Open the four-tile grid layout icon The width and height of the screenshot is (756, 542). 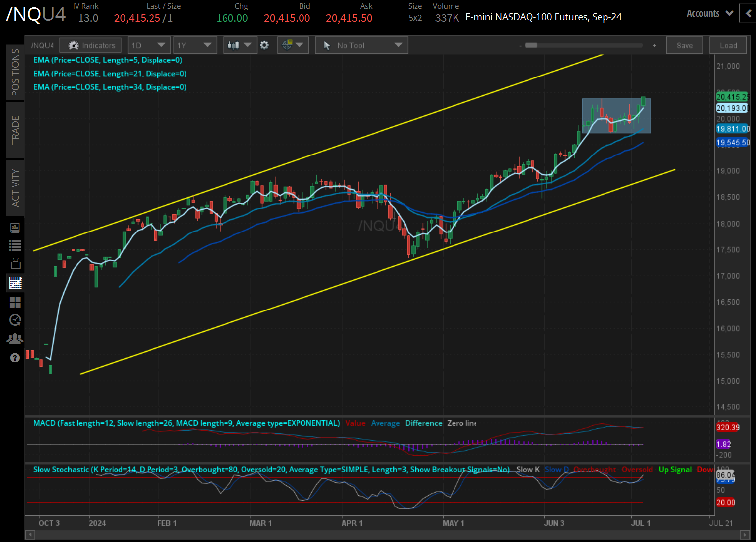pyautogui.click(x=15, y=302)
